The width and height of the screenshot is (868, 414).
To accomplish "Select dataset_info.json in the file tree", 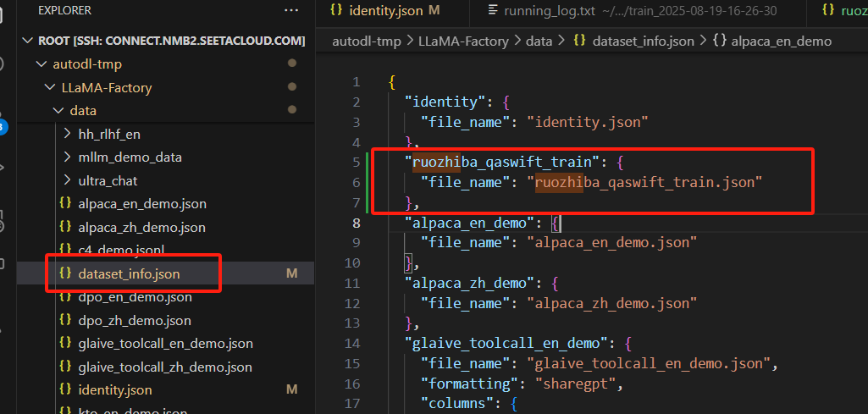I will click(x=129, y=273).
